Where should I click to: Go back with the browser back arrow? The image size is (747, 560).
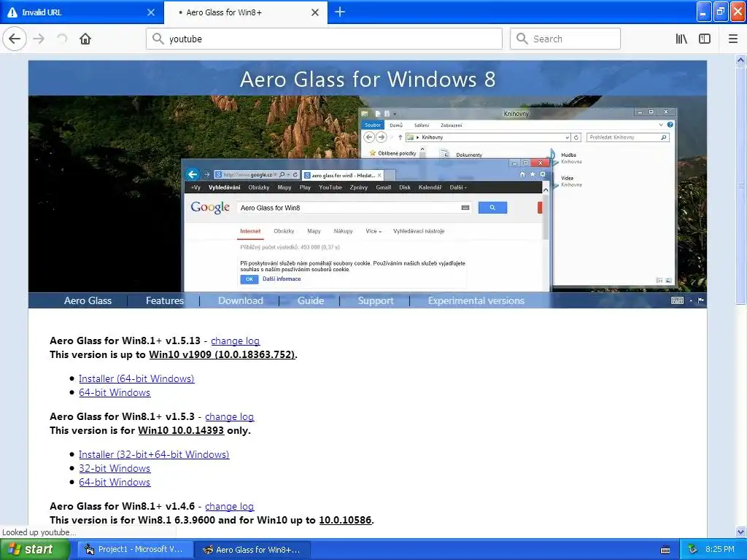(x=15, y=39)
